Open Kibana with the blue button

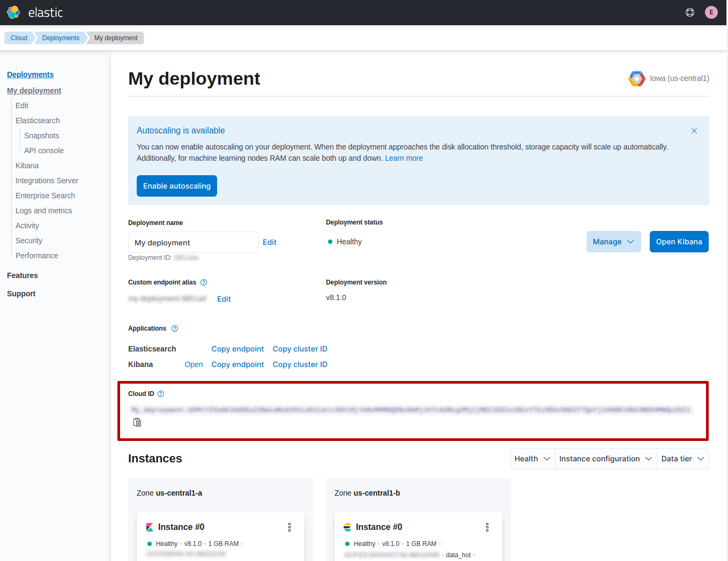(679, 242)
